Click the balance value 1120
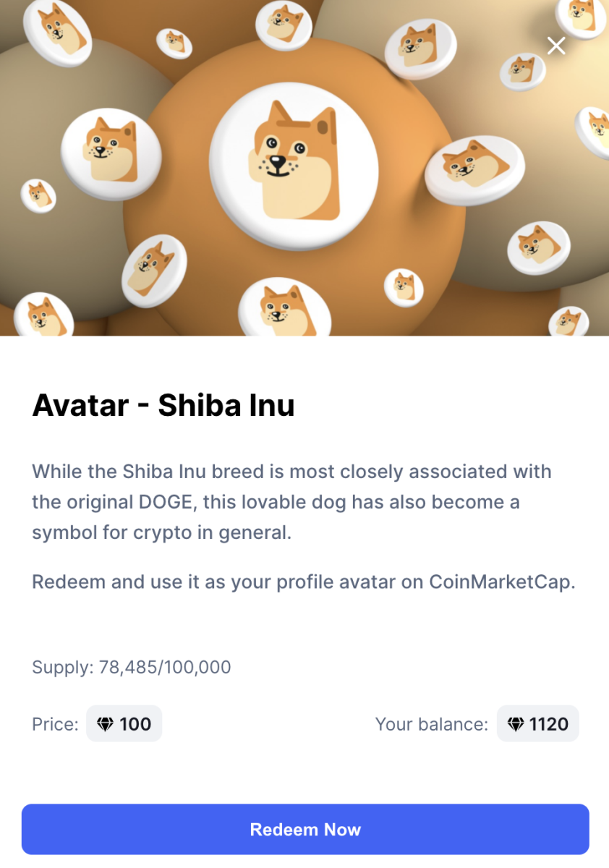Viewport: 609px width, 868px height. point(548,724)
